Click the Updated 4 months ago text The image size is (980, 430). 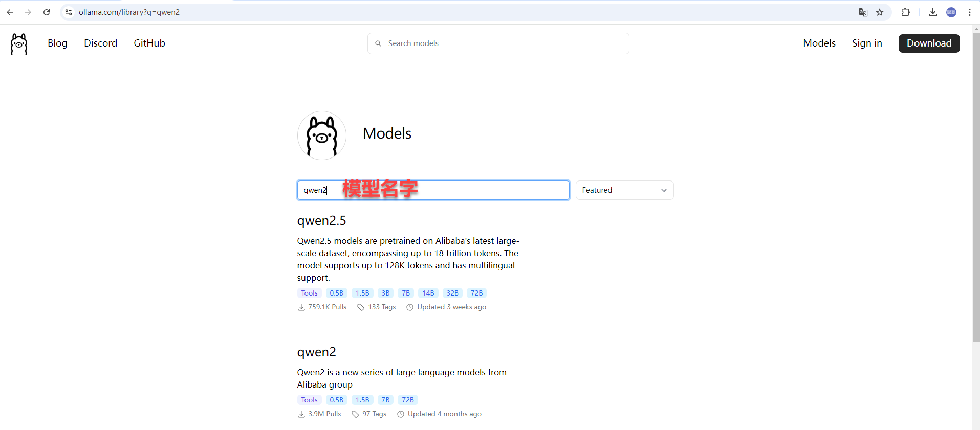[445, 414]
